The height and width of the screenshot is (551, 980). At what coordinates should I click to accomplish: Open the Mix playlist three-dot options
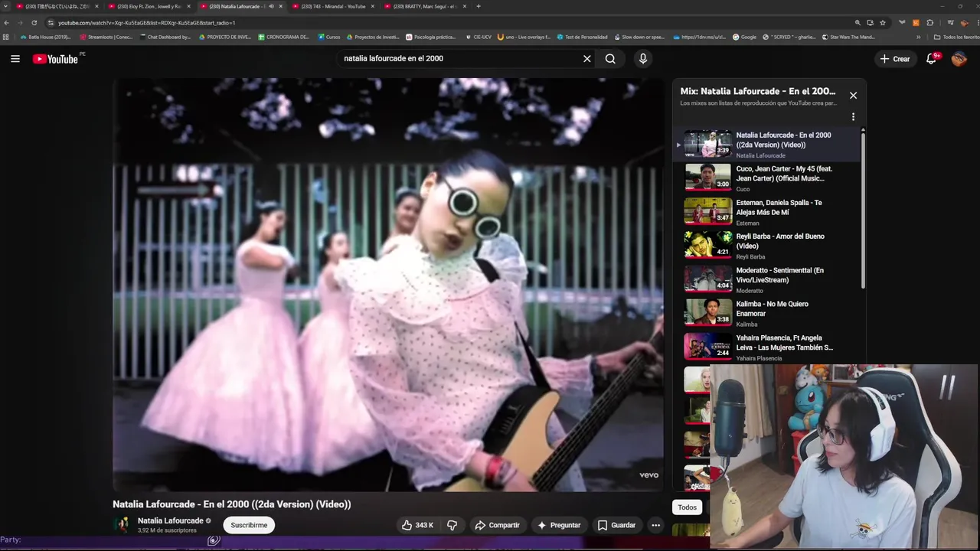[853, 117]
